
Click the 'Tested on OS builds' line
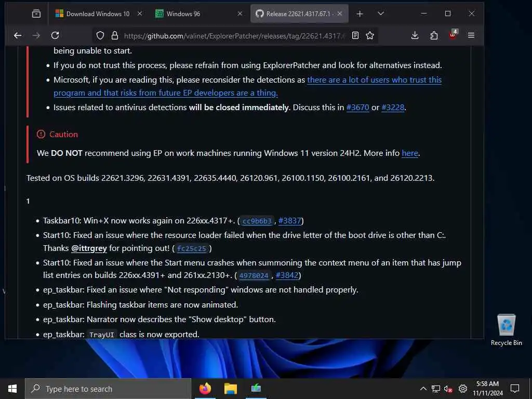click(230, 178)
